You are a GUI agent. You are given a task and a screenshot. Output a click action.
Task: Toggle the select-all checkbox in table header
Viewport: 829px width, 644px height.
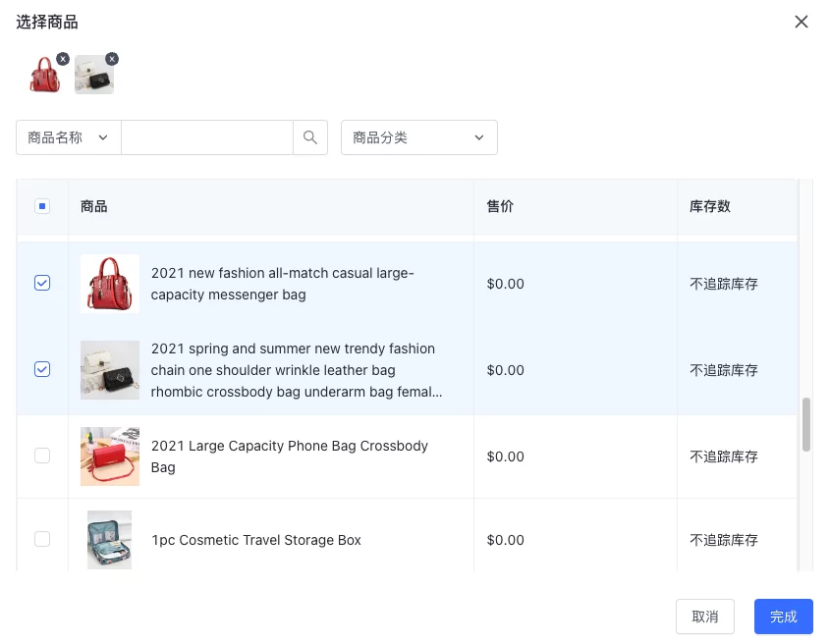(42, 206)
